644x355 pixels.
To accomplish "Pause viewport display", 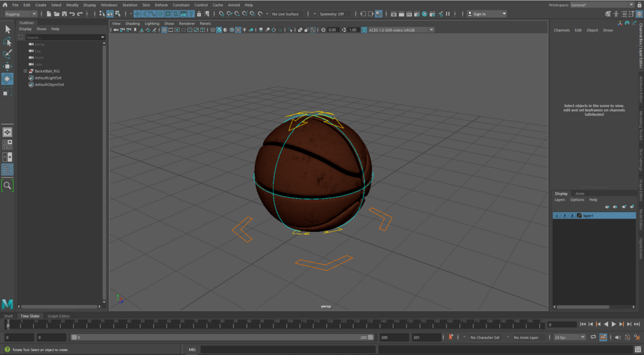I will [448, 14].
